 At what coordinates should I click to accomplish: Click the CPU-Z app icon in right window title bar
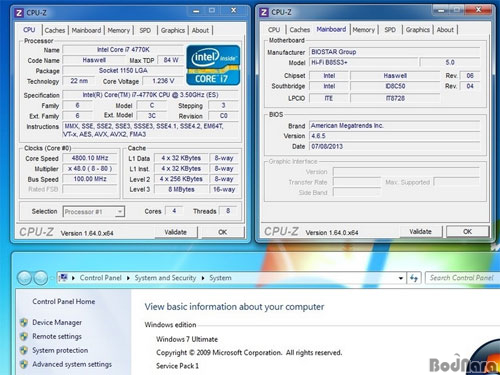[264, 12]
